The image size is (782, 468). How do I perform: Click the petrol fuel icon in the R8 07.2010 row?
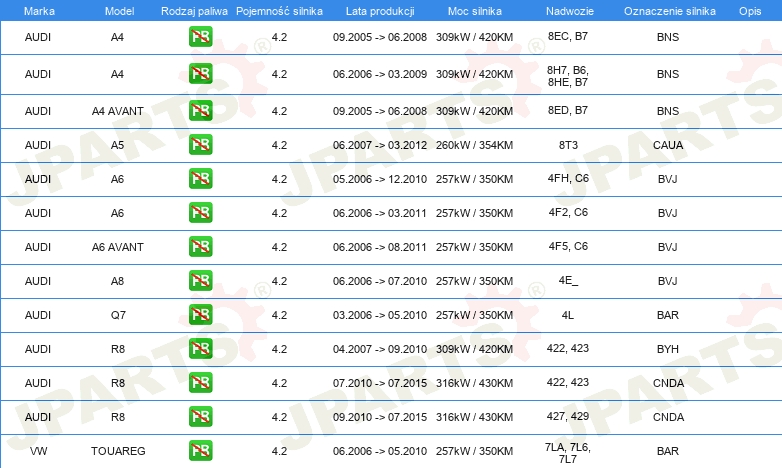200,382
